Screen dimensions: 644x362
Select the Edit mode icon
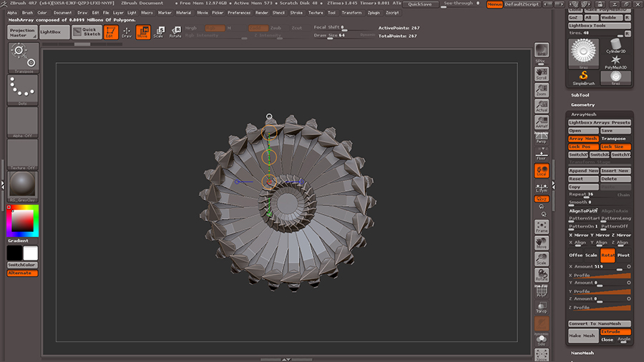click(x=111, y=31)
